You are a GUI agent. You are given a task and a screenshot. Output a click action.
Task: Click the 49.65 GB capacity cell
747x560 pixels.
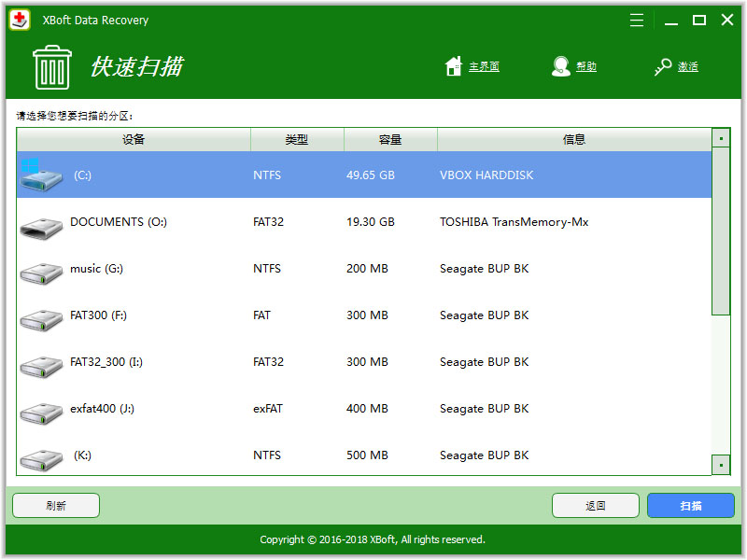[x=371, y=175]
